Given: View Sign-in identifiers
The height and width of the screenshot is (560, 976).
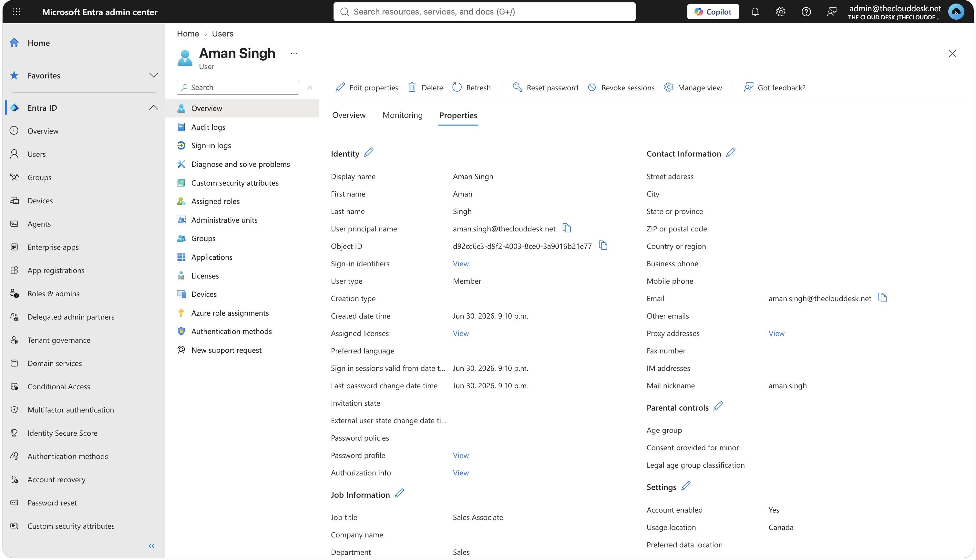Looking at the screenshot, I should [460, 263].
